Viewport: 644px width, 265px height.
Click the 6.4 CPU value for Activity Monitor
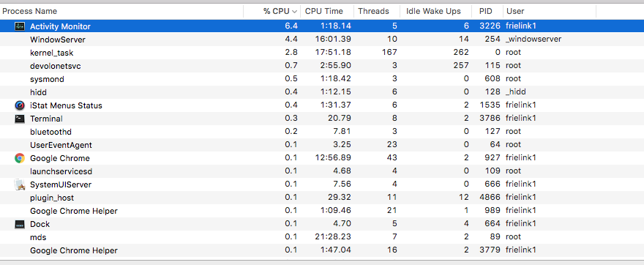pyautogui.click(x=291, y=26)
